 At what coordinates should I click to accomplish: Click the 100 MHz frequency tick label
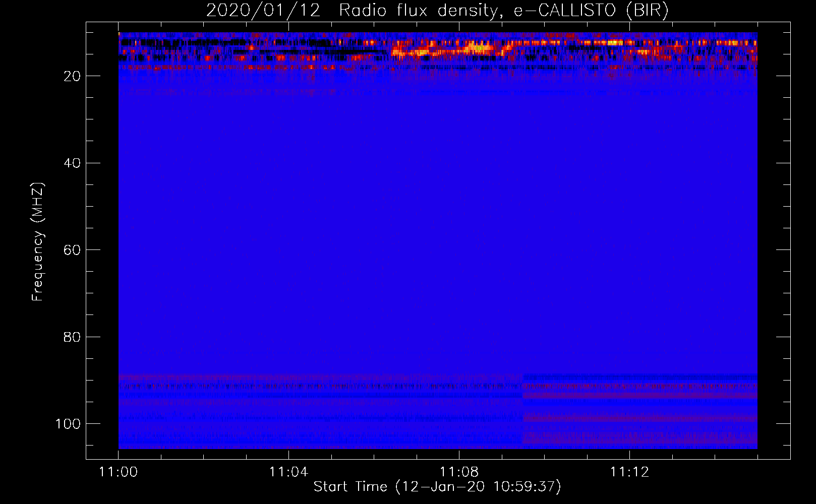coord(68,424)
